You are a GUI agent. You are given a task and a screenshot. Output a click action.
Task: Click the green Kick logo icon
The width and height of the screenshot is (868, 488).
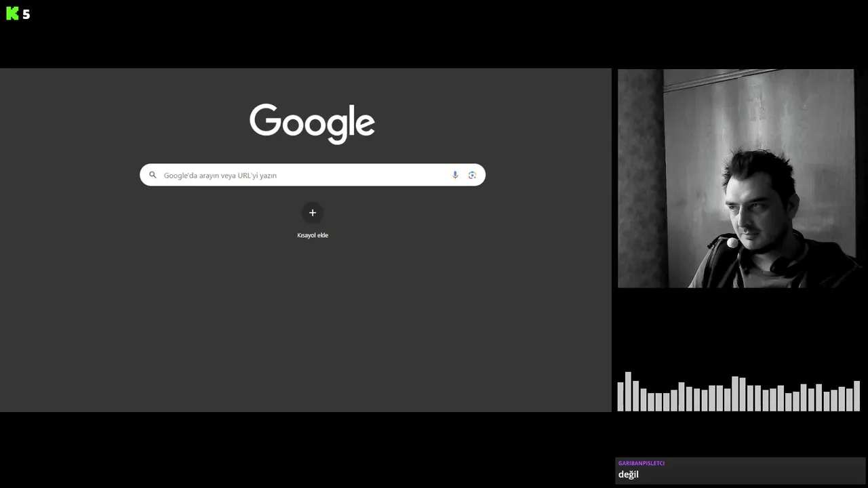click(12, 14)
